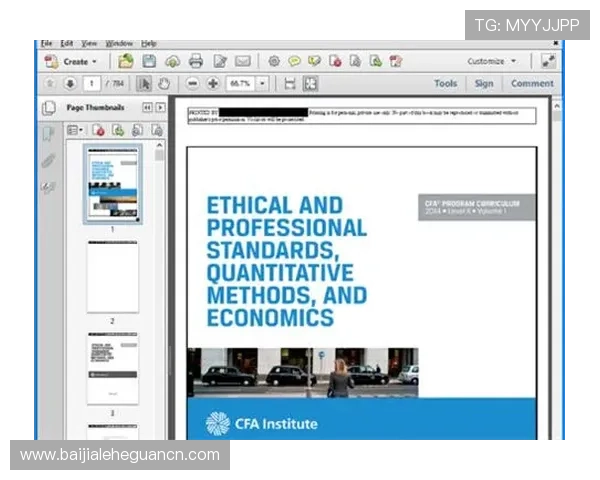Screen dimensions: 600x480
Task: Open the Tools pane
Action: click(x=445, y=83)
